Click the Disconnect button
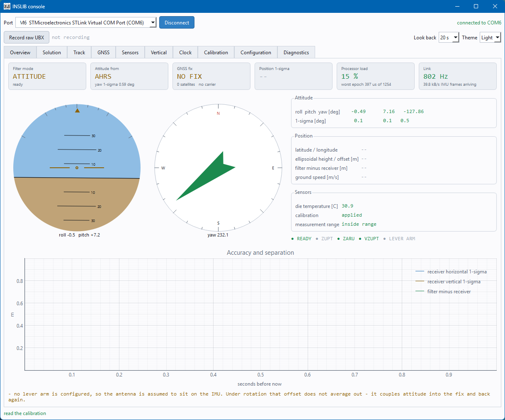Viewport: 505px width, 420px height. (x=177, y=23)
